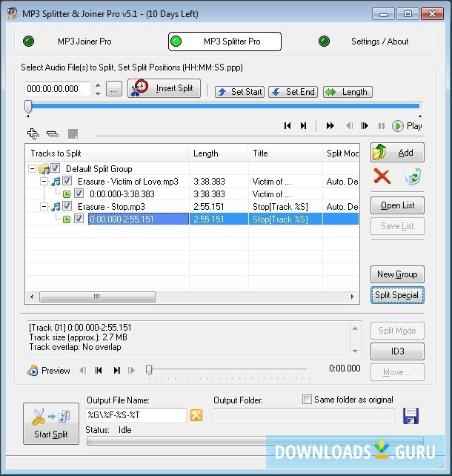Click the Add files button

397,153
